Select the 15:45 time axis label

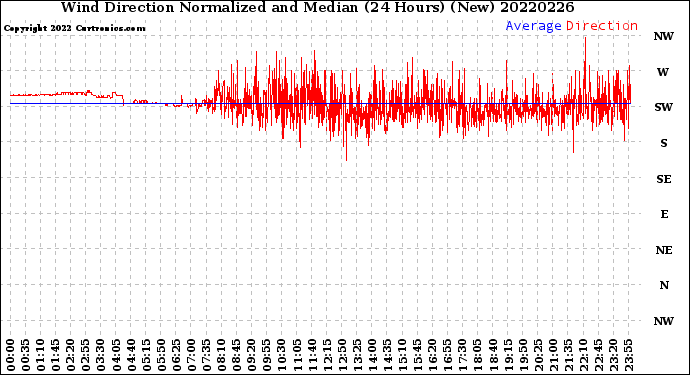coord(417,355)
